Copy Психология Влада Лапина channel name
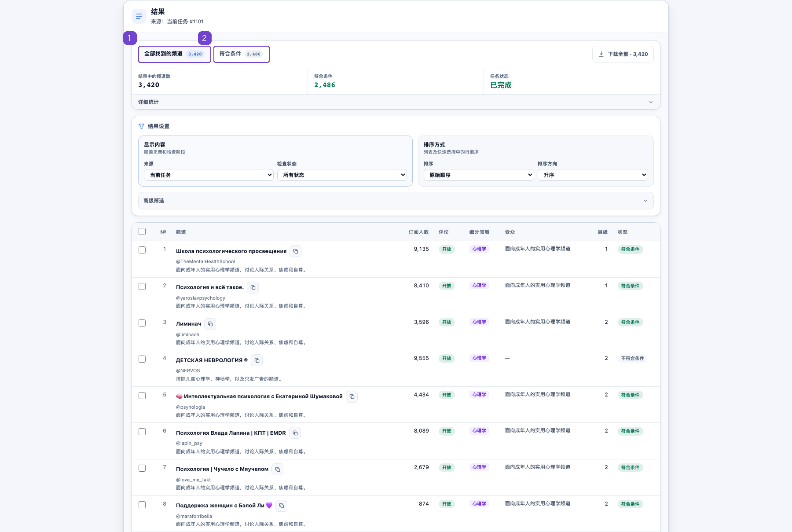The height and width of the screenshot is (532, 792). click(x=295, y=433)
